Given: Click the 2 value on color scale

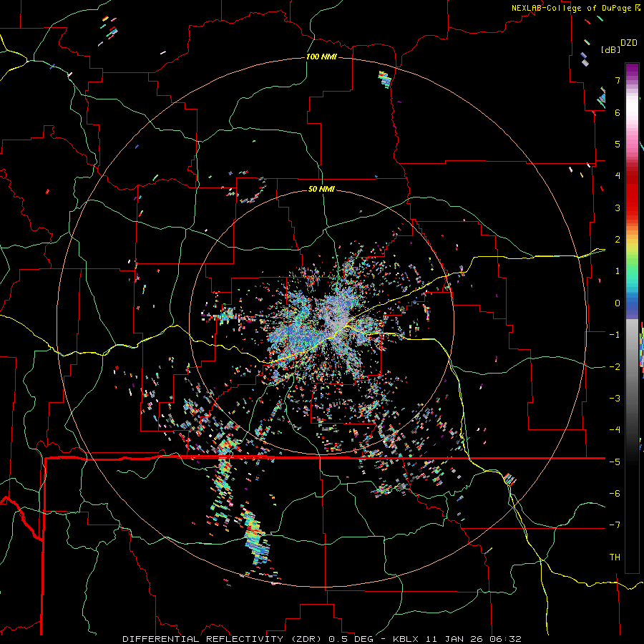Looking at the screenshot, I should pyautogui.click(x=618, y=240).
